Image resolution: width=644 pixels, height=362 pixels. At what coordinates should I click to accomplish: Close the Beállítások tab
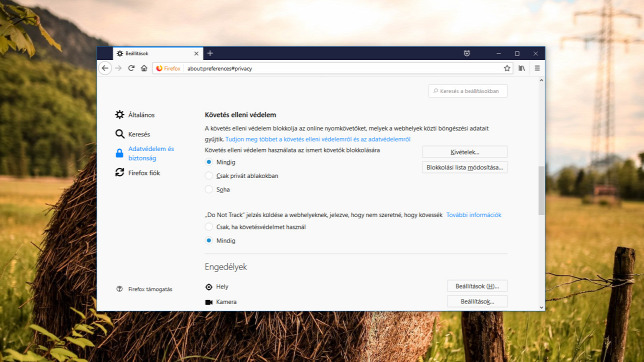[x=196, y=53]
